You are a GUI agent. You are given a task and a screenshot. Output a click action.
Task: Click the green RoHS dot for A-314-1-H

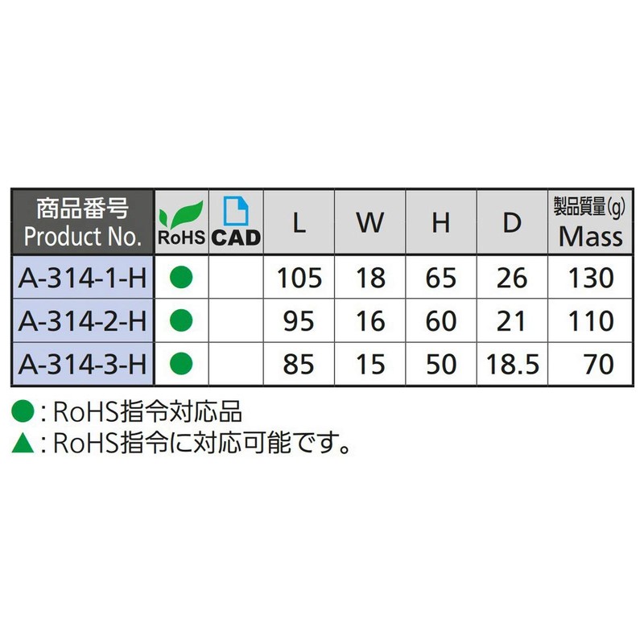click(181, 279)
